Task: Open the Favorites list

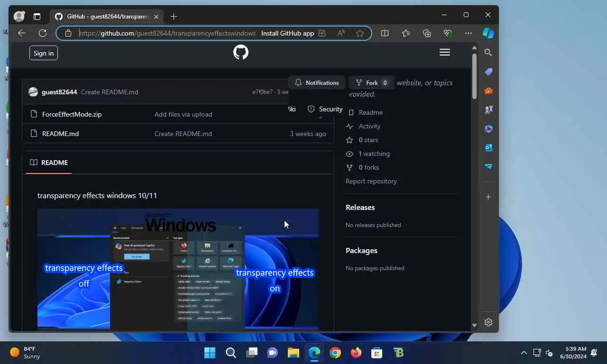Action: (x=406, y=33)
